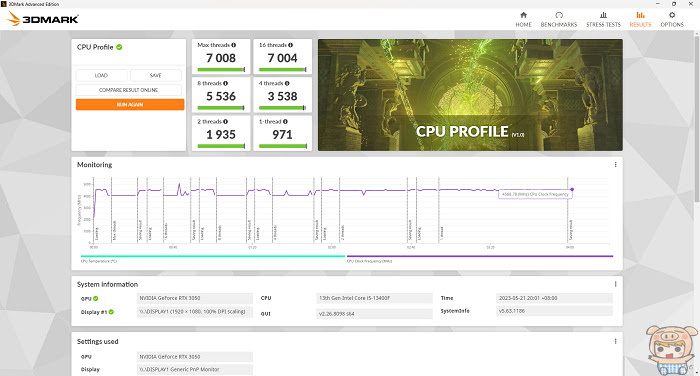
Task: Click info icon beside 16 threads
Action: 291,45
